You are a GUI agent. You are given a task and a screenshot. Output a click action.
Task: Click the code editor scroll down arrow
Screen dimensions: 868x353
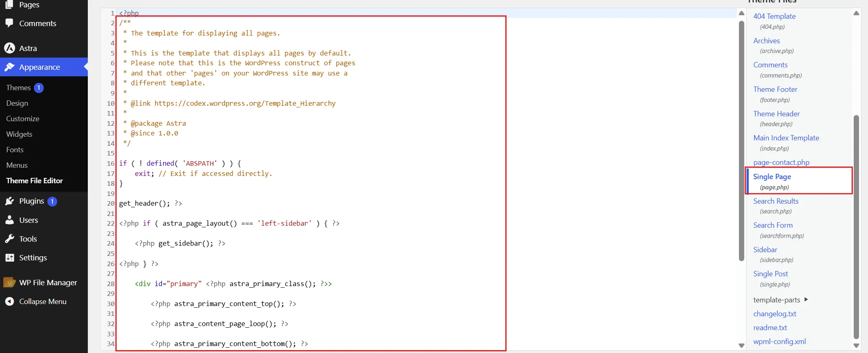click(741, 346)
